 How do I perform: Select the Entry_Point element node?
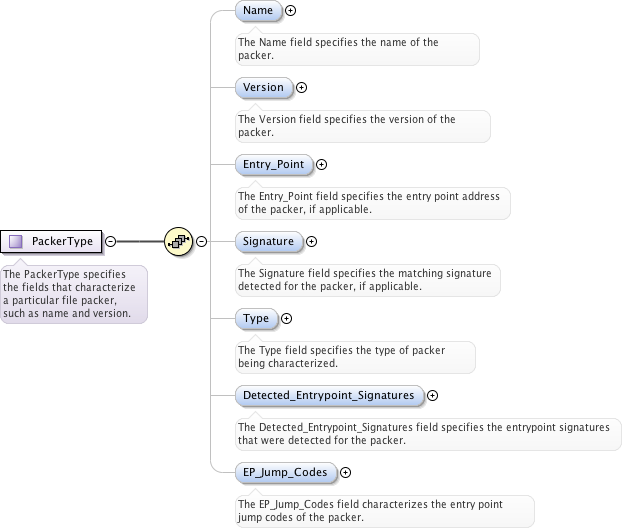point(273,164)
